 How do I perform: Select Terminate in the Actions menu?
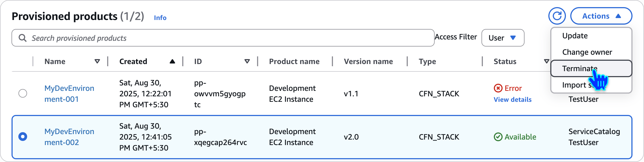point(591,68)
